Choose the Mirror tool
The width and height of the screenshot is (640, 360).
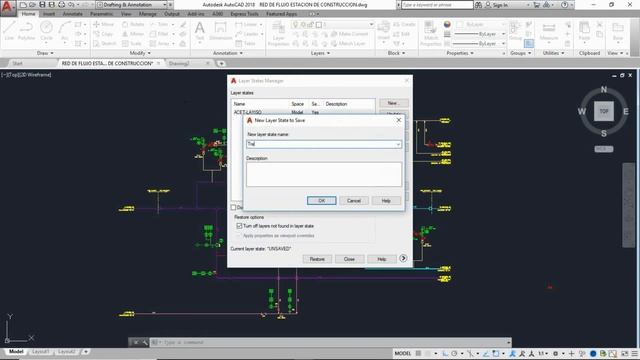point(133,34)
